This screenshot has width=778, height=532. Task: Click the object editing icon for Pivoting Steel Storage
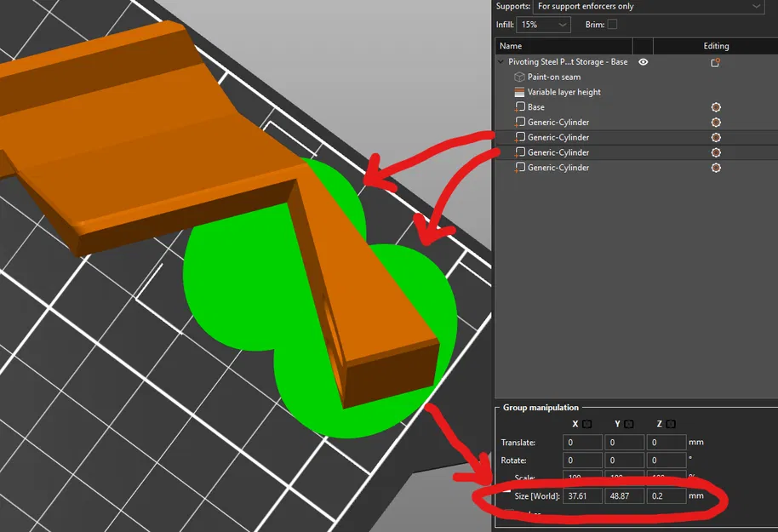715,62
